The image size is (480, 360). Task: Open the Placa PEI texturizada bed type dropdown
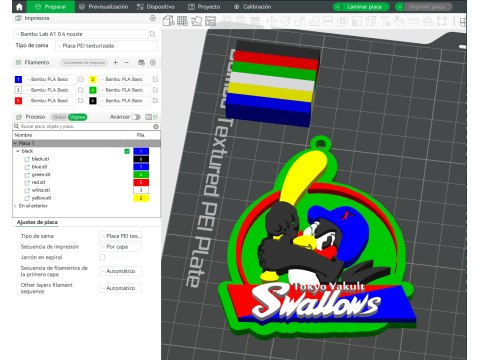[x=106, y=46]
